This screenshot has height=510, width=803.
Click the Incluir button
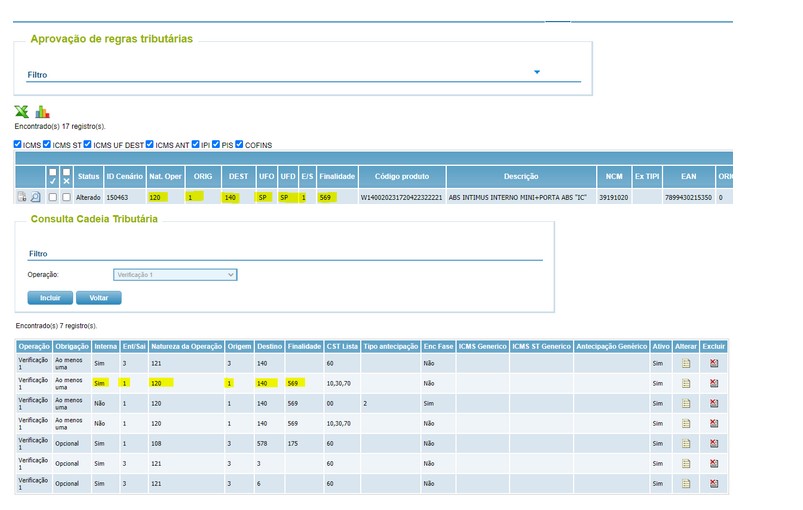coord(50,298)
